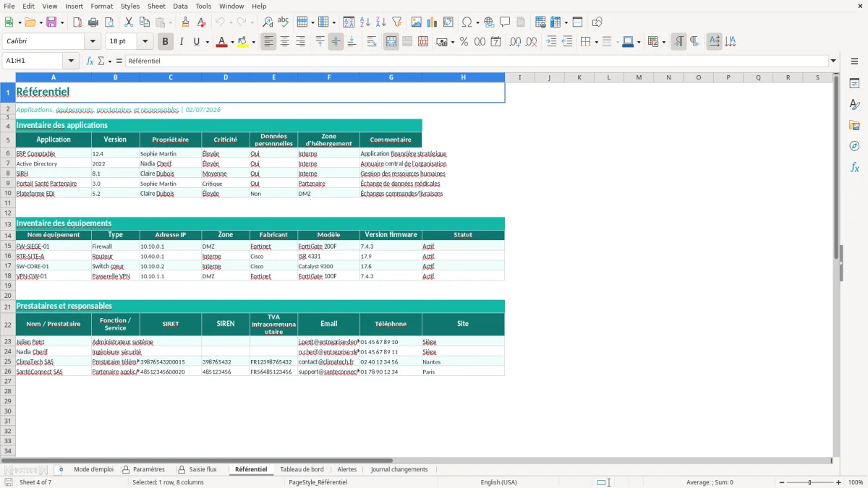The image size is (868, 488).
Task: Open Navigator deck in sidebar
Action: point(854,147)
